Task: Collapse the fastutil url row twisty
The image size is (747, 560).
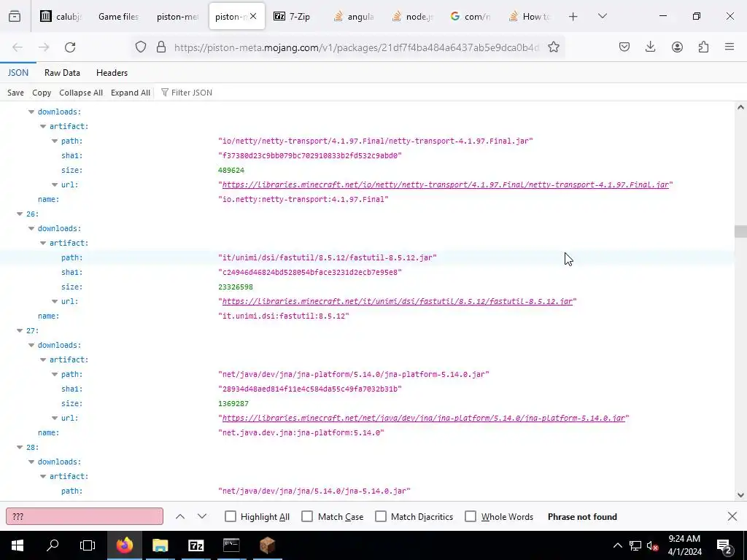Action: pyautogui.click(x=55, y=301)
